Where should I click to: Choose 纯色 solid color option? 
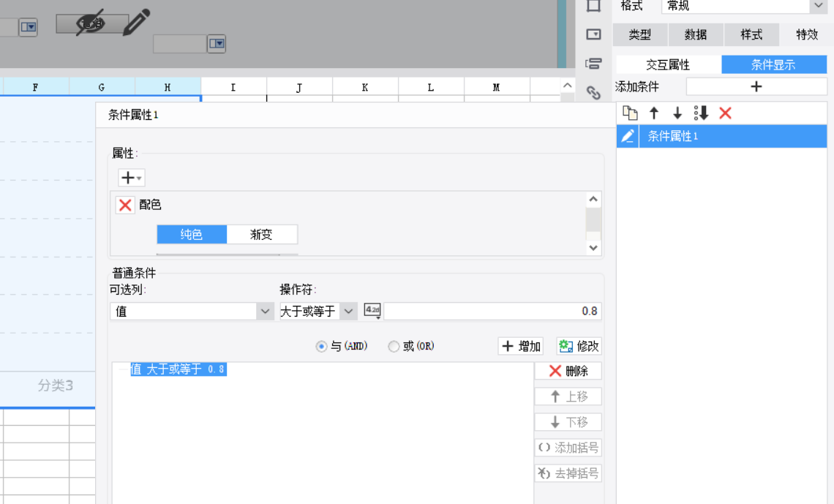192,235
